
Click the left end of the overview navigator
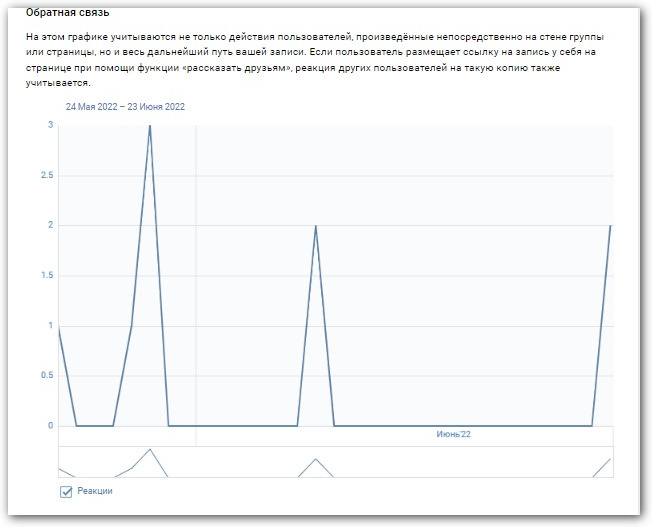(61, 468)
